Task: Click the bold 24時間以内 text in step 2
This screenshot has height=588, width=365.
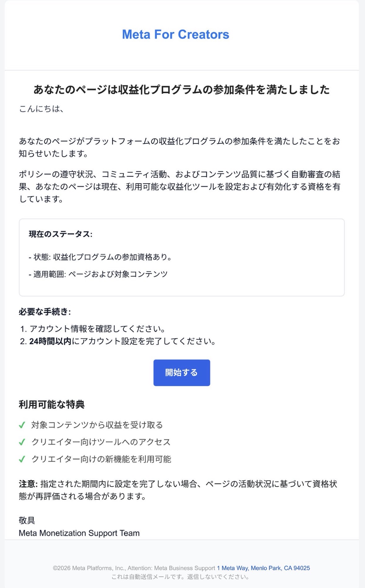Action: click(50, 341)
